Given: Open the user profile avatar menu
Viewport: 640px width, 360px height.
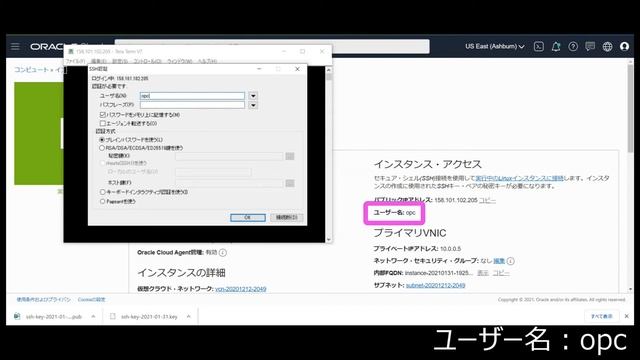Looking at the screenshot, I should 624,47.
